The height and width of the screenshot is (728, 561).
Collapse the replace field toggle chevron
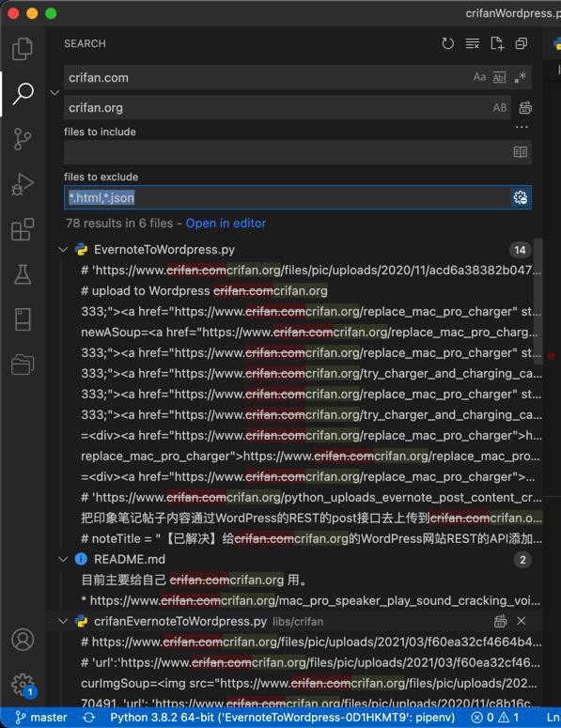click(55, 93)
